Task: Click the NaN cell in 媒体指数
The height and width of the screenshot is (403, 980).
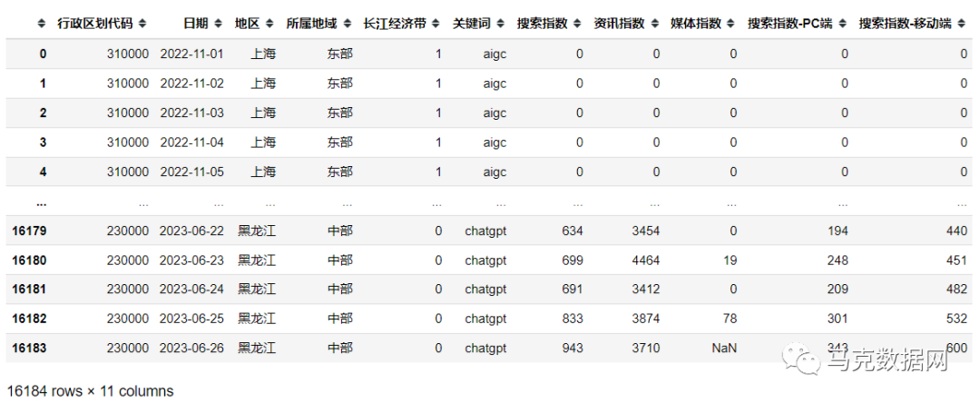Action: point(724,348)
